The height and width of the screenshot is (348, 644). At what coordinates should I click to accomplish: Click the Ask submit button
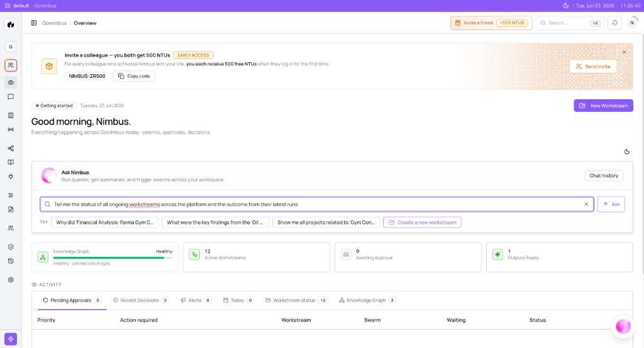point(611,204)
